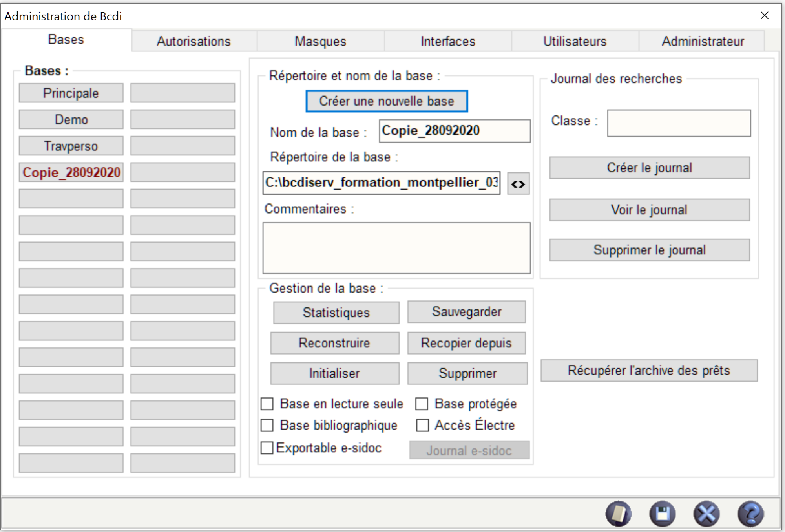Click empty base slot right of Travperso
The height and width of the screenshot is (532, 785).
pyautogui.click(x=183, y=146)
